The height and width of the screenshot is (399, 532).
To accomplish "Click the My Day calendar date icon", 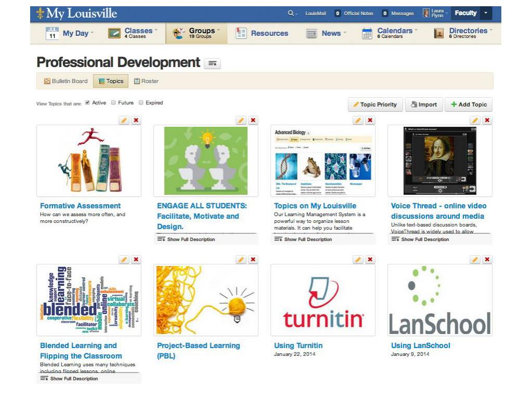I will [x=52, y=33].
